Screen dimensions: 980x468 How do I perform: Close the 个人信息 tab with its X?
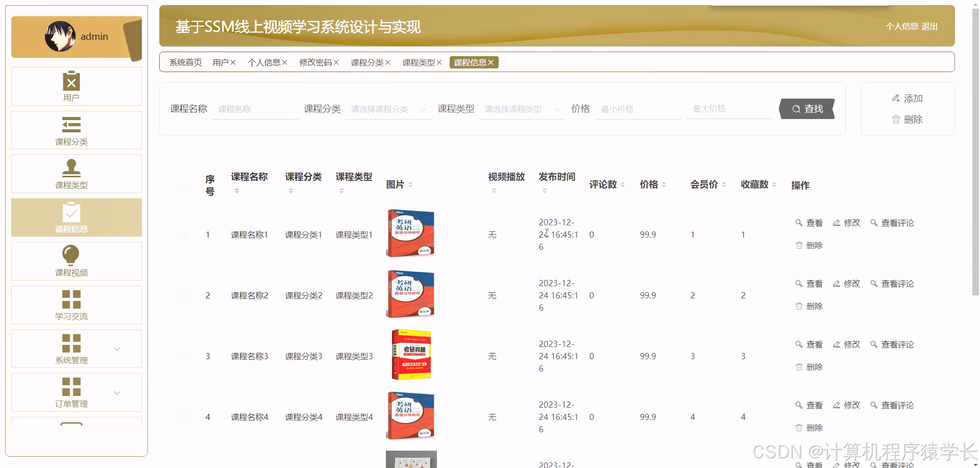(285, 62)
